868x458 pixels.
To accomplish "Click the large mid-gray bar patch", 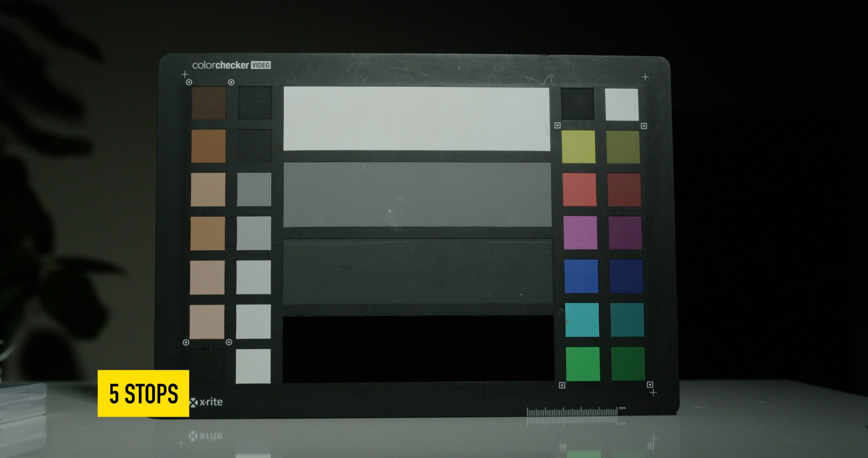I will pos(417,194).
